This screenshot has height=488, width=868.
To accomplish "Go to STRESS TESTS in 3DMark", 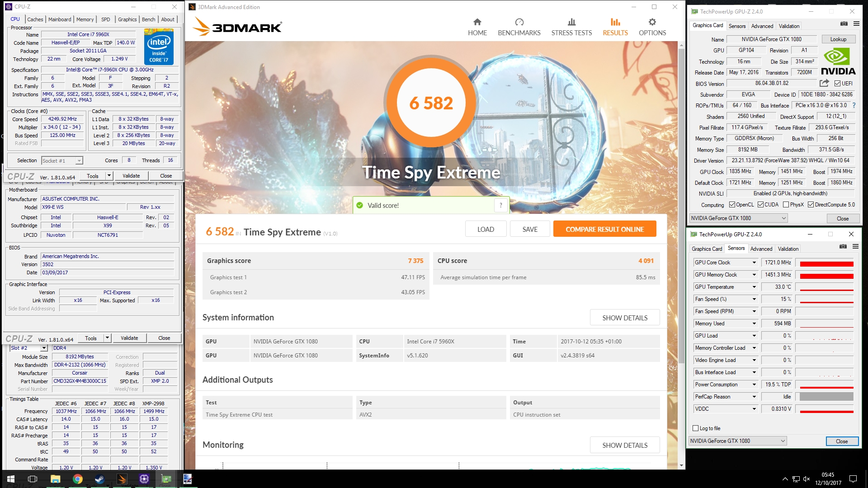I will point(571,27).
